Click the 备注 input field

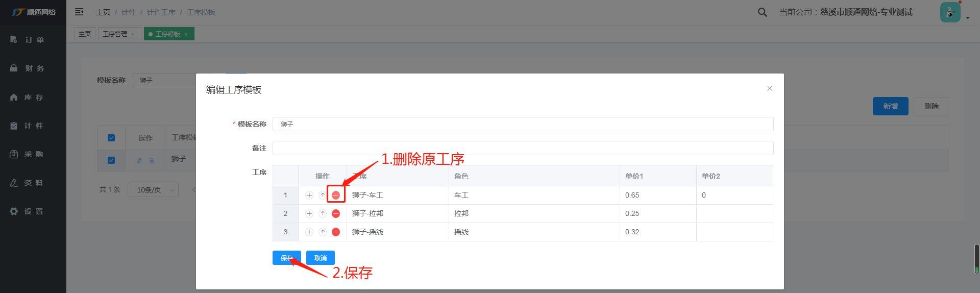click(x=523, y=148)
